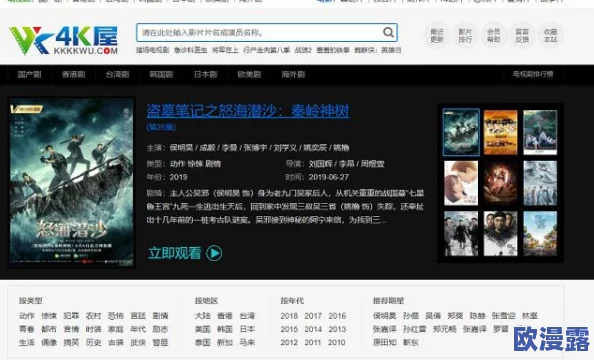
Task: Filter by genre 青春
Action: coord(27,329)
